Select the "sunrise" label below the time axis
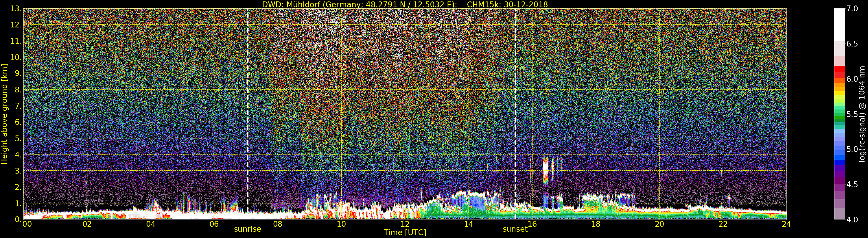This screenshot has height=238, width=868. click(248, 229)
